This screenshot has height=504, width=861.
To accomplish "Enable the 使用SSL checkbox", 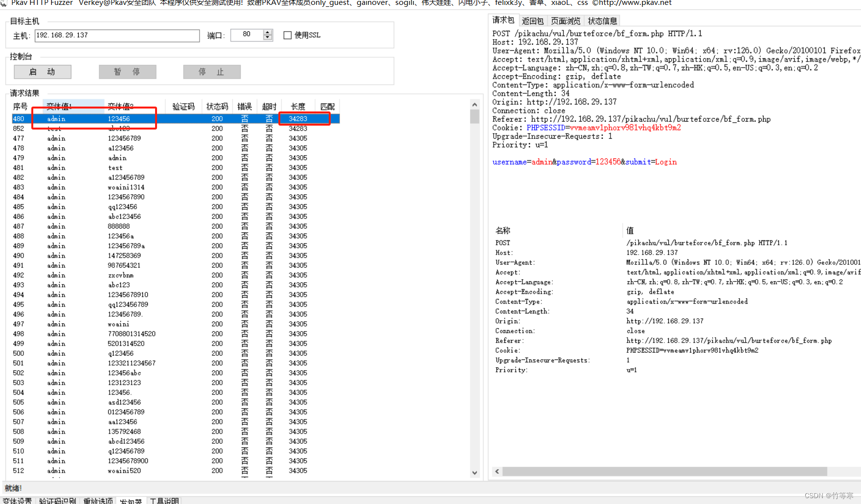I will pos(288,35).
